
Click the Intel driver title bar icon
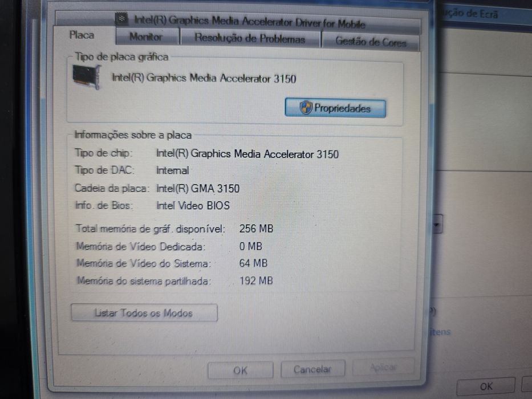tap(121, 19)
